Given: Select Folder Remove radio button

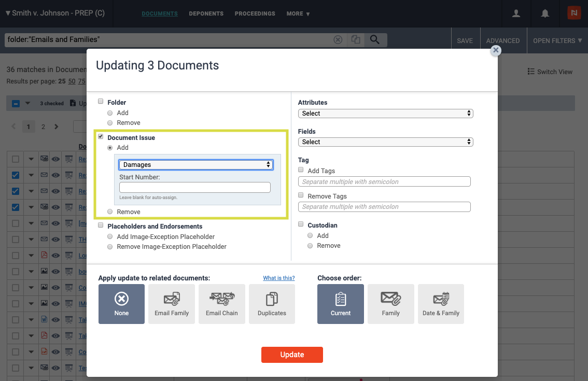Looking at the screenshot, I should click(x=110, y=123).
